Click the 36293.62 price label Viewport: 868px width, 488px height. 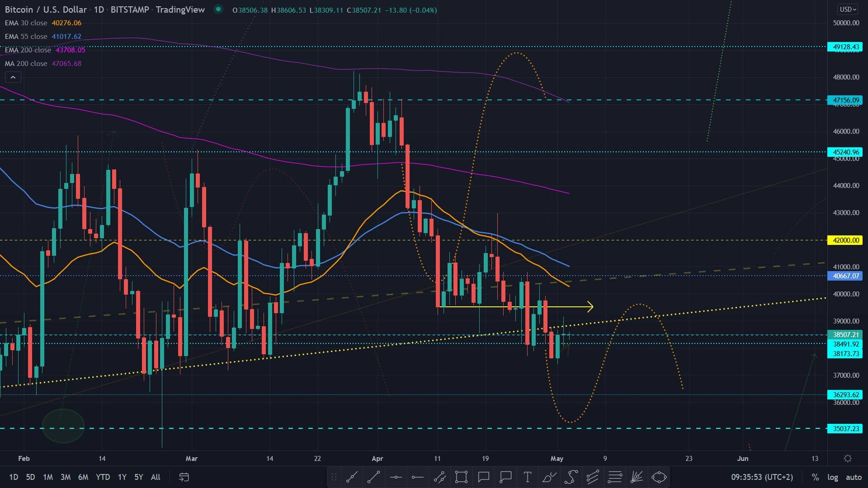coord(845,395)
